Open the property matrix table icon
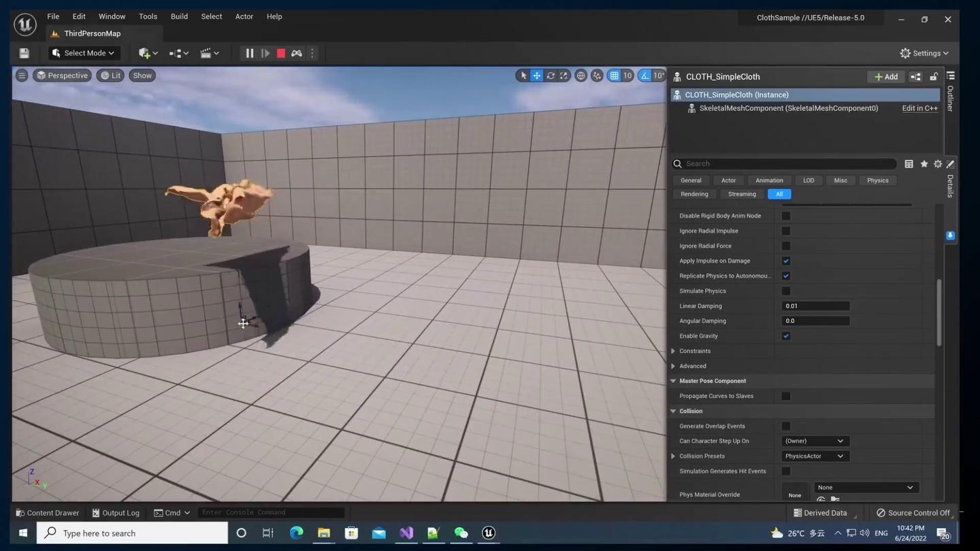The width and height of the screenshot is (980, 551). tap(909, 164)
